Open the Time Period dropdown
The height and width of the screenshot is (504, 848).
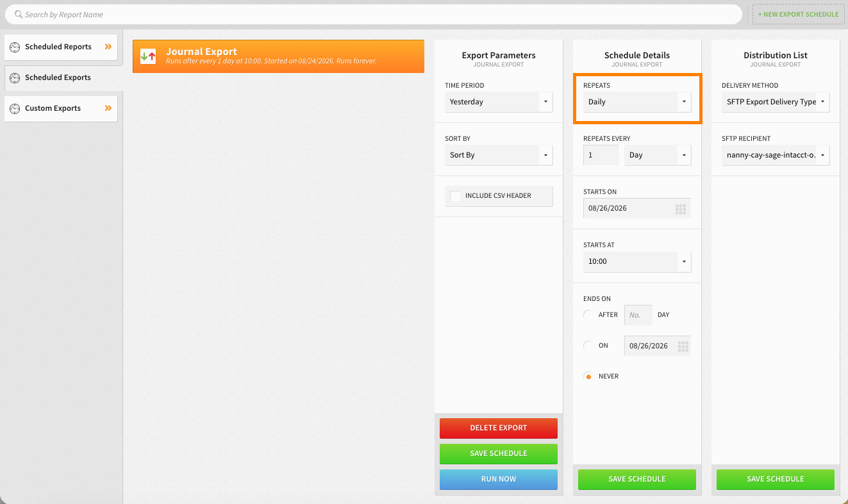[x=499, y=102]
